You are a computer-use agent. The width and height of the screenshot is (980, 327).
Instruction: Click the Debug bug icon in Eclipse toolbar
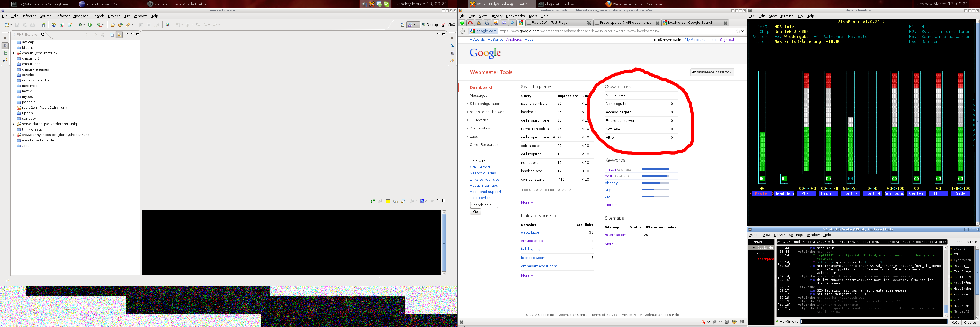click(x=80, y=25)
